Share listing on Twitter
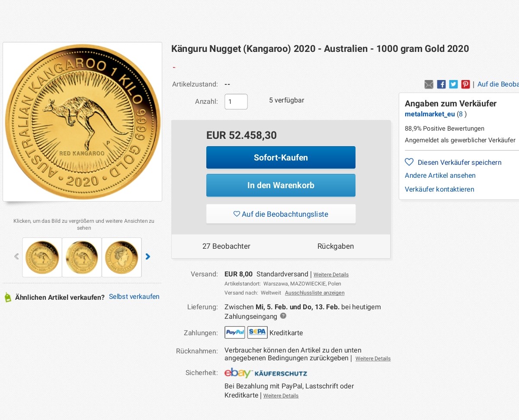Image resolution: width=519 pixels, height=420 pixels. point(453,84)
